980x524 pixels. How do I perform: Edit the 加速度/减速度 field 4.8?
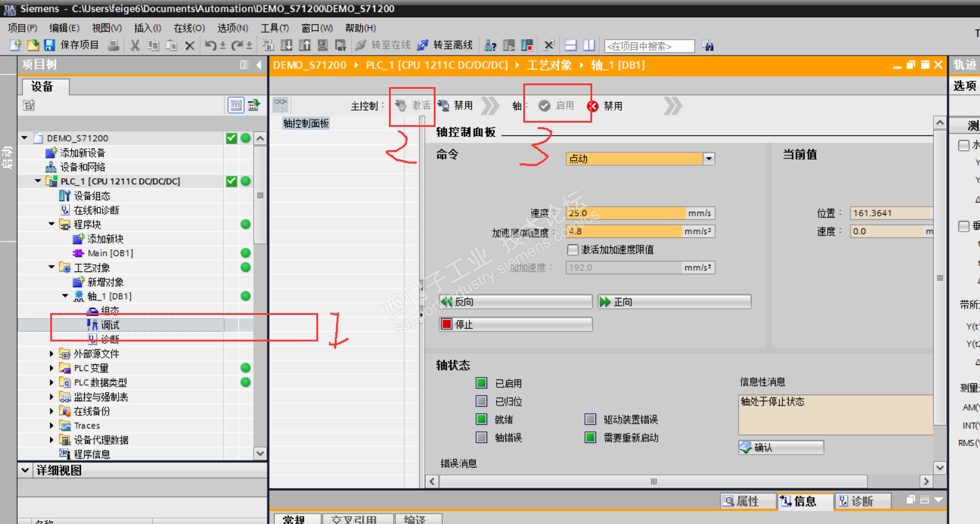tap(624, 231)
